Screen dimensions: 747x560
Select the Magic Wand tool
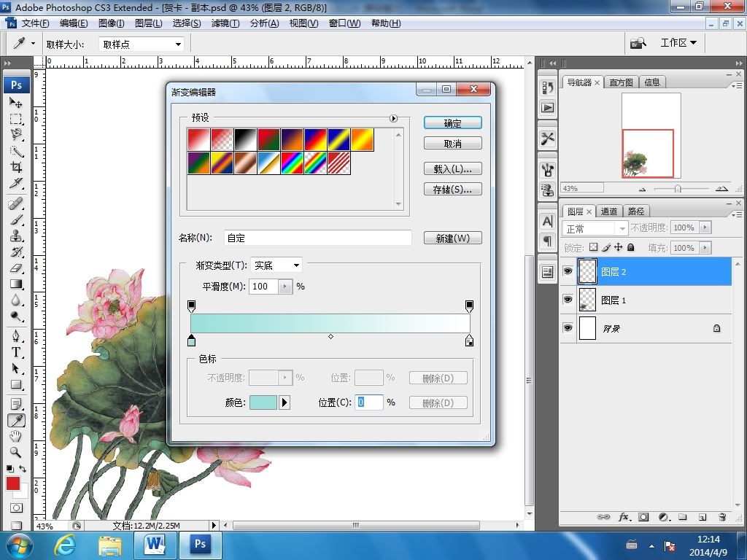16,151
